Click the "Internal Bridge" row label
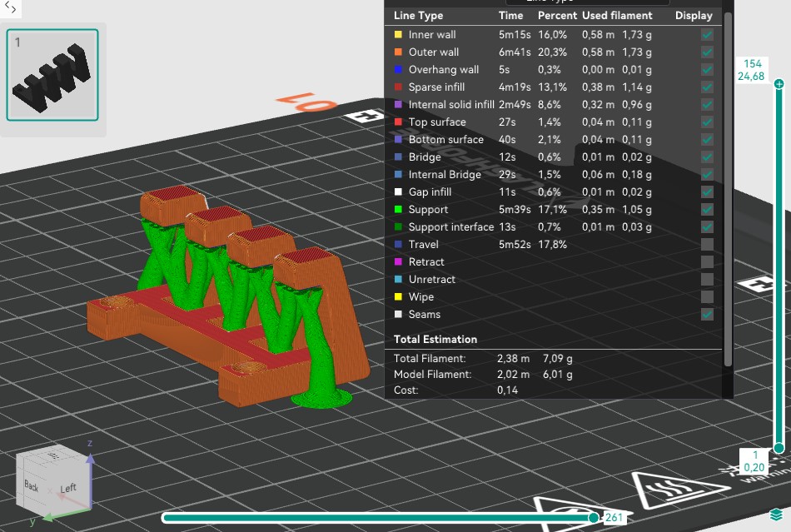Image resolution: width=791 pixels, height=532 pixels. click(445, 175)
